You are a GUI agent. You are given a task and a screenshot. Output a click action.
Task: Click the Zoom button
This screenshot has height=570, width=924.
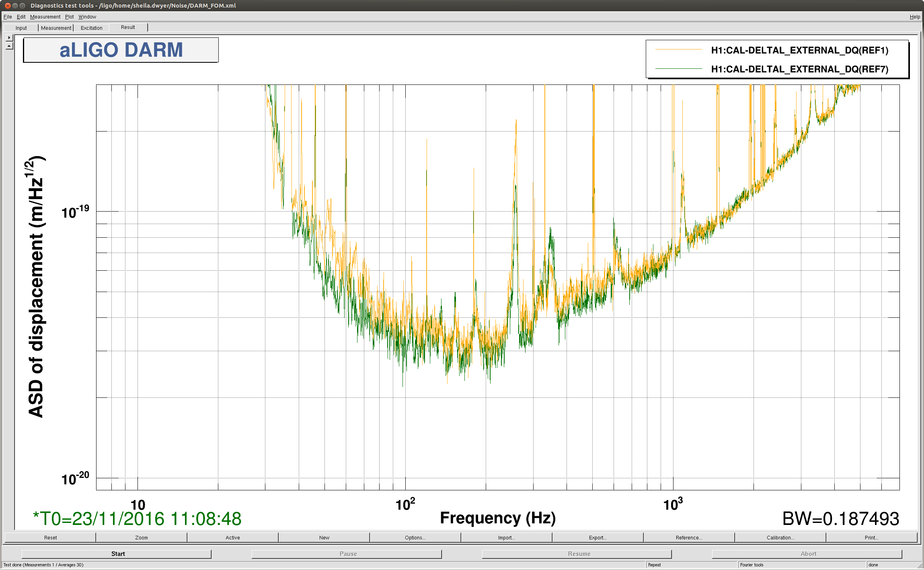[142, 537]
